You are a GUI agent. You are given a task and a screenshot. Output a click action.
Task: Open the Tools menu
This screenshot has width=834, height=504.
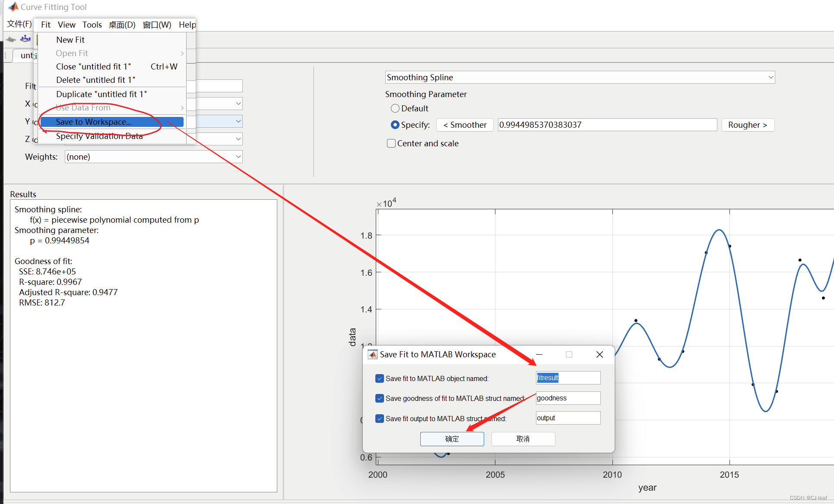[x=92, y=25]
